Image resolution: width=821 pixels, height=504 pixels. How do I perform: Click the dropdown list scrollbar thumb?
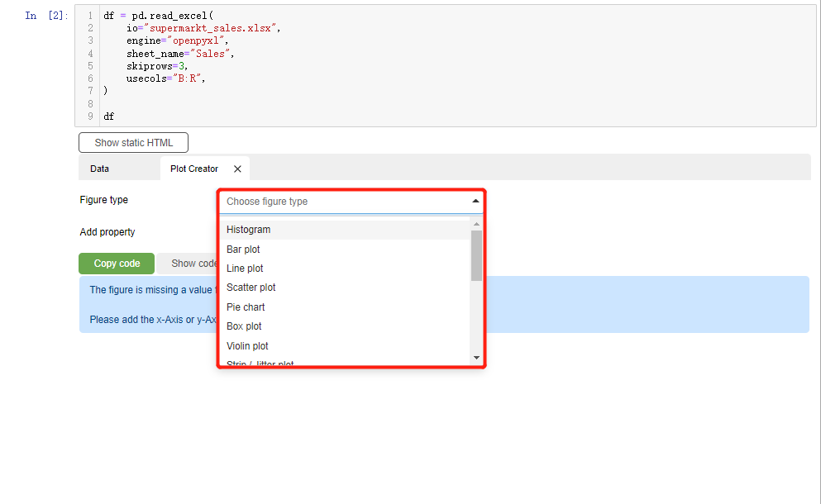tap(476, 255)
